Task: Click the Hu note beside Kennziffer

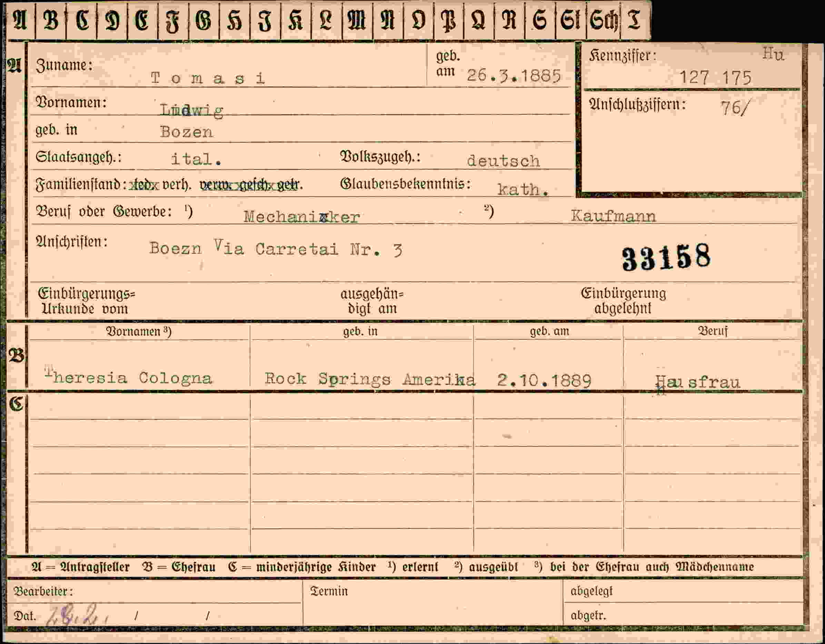Action: click(773, 54)
